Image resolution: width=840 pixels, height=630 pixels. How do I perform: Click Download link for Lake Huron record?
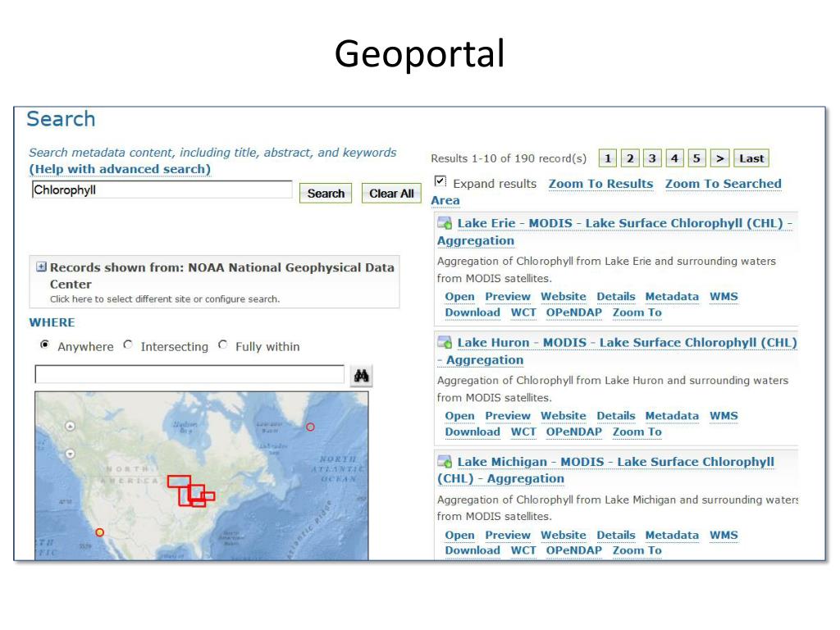click(x=472, y=431)
